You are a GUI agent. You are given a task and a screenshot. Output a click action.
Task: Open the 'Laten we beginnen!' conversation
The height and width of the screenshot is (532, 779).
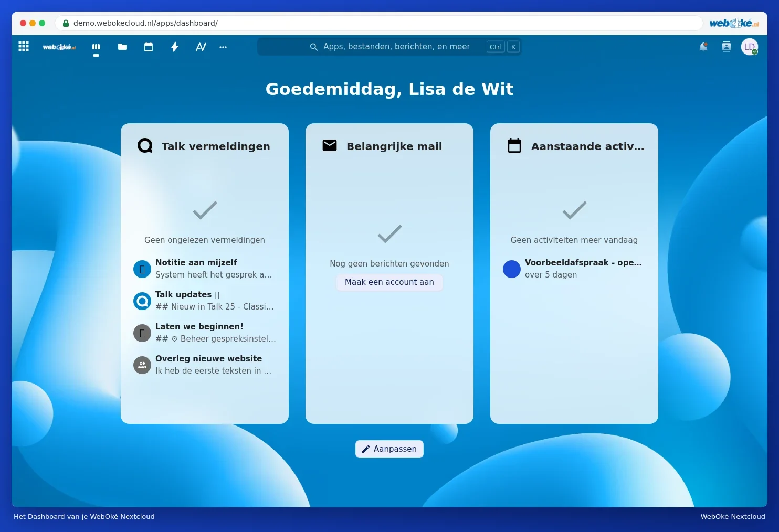pos(205,333)
